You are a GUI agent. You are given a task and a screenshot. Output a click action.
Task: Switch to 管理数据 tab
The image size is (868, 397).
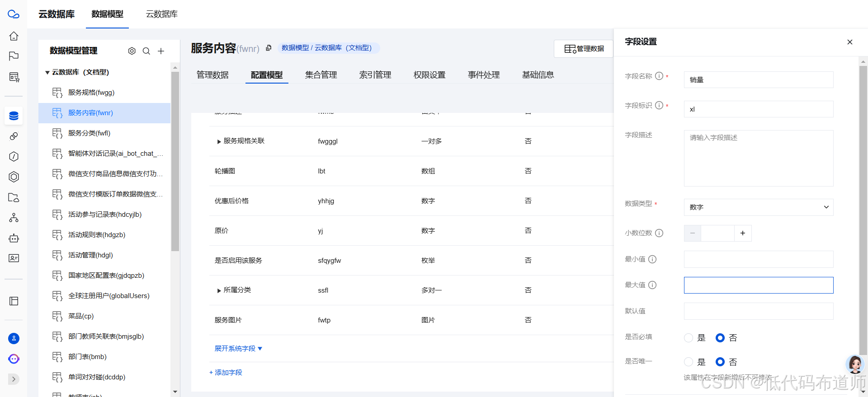click(212, 75)
